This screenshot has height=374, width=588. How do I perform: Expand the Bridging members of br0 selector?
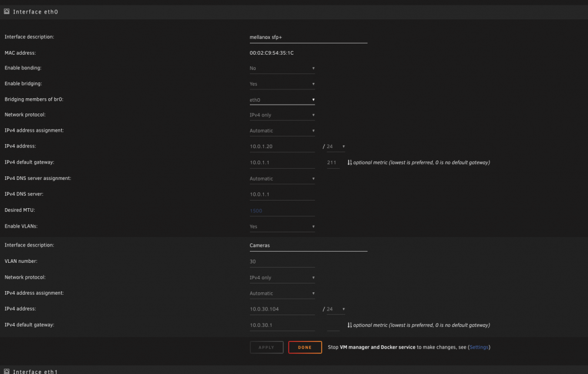[282, 100]
